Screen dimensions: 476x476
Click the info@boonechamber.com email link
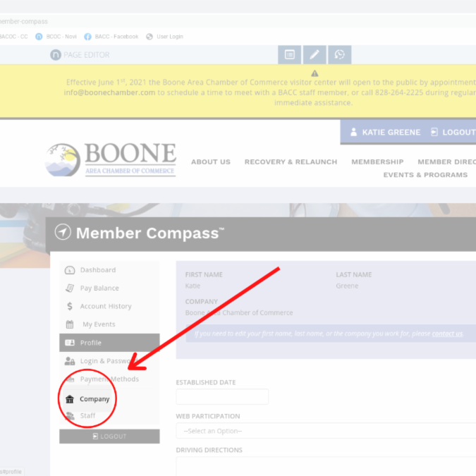[109, 92]
